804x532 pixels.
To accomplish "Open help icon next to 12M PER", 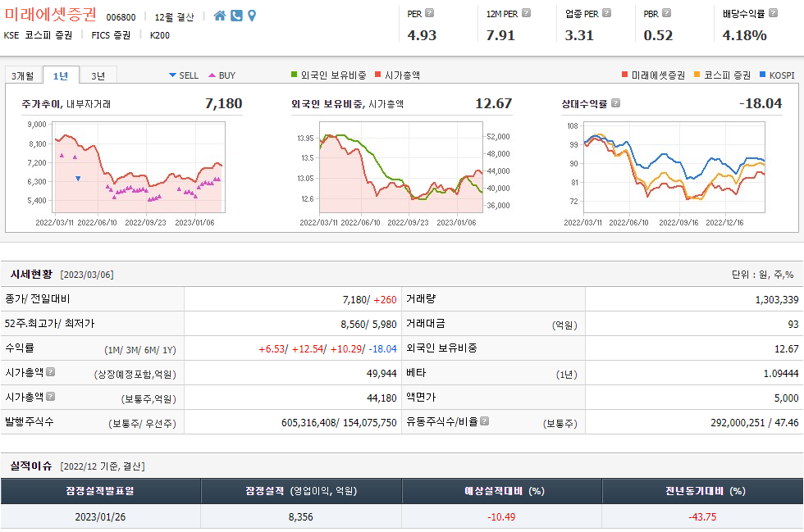I will pos(526,13).
